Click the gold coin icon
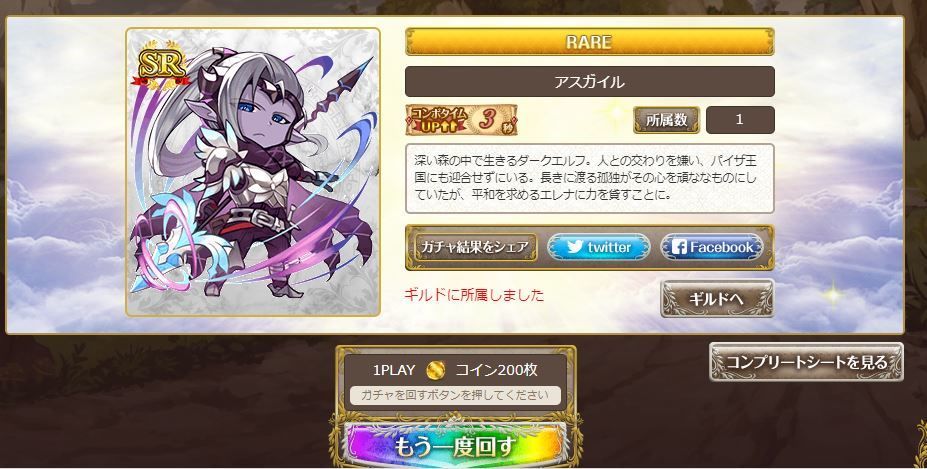Screen dimensions: 927x469 tap(436, 370)
